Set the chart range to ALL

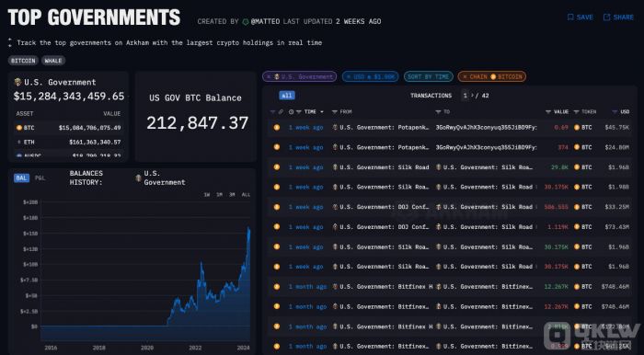pyautogui.click(x=246, y=195)
